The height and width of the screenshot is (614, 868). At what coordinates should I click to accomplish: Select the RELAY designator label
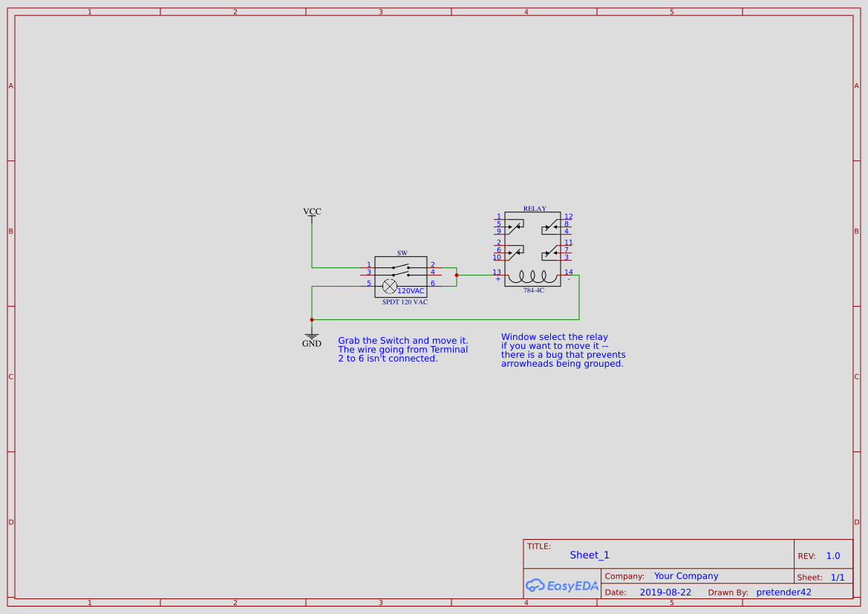click(x=535, y=209)
